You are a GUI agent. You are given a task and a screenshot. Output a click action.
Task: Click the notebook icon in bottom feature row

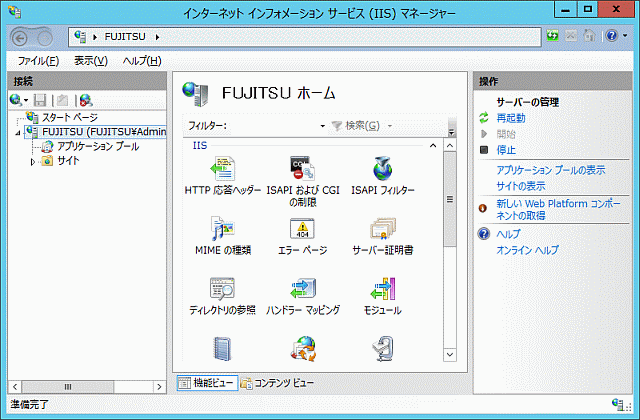click(222, 349)
